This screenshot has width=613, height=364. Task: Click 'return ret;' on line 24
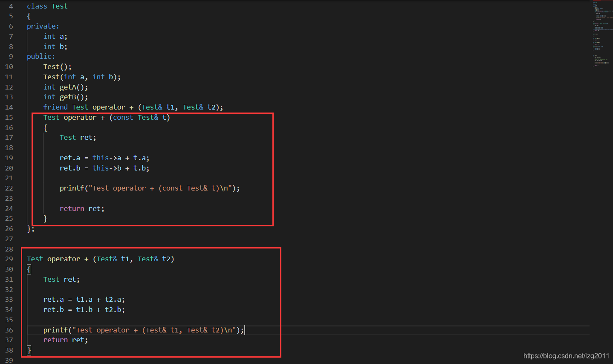coord(82,209)
